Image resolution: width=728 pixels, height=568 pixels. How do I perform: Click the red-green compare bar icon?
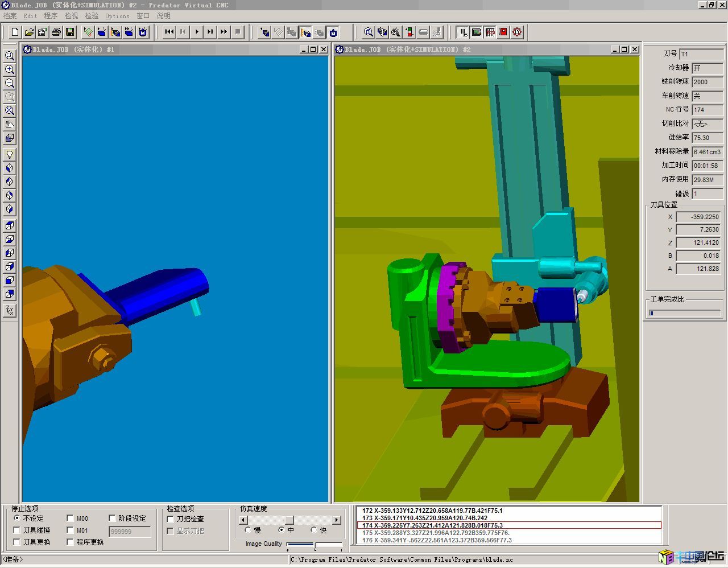pos(409,32)
